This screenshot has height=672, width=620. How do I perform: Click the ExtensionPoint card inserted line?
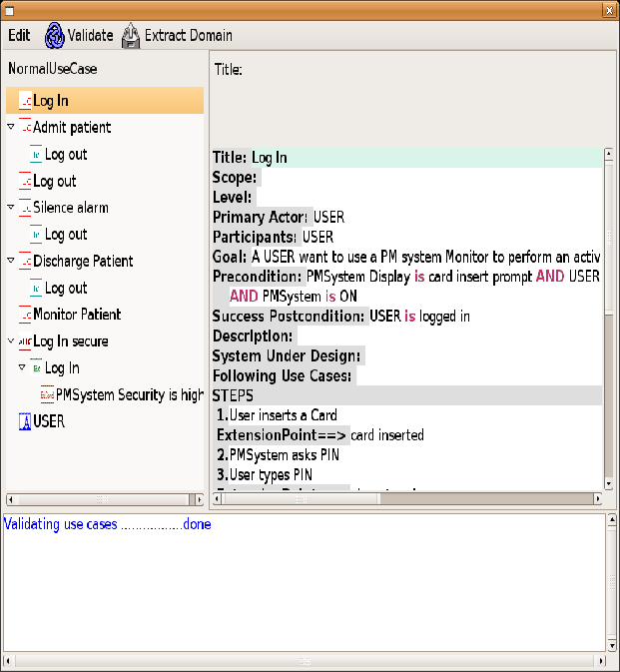coord(320,435)
